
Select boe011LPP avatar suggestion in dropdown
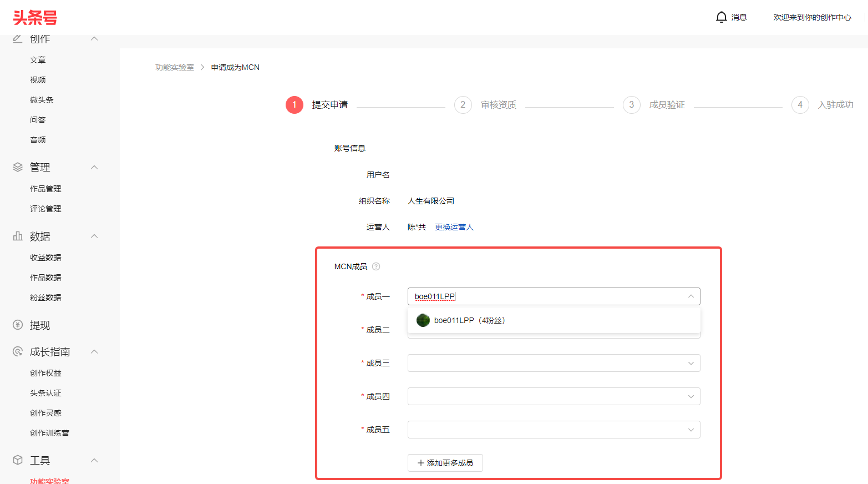coord(423,320)
